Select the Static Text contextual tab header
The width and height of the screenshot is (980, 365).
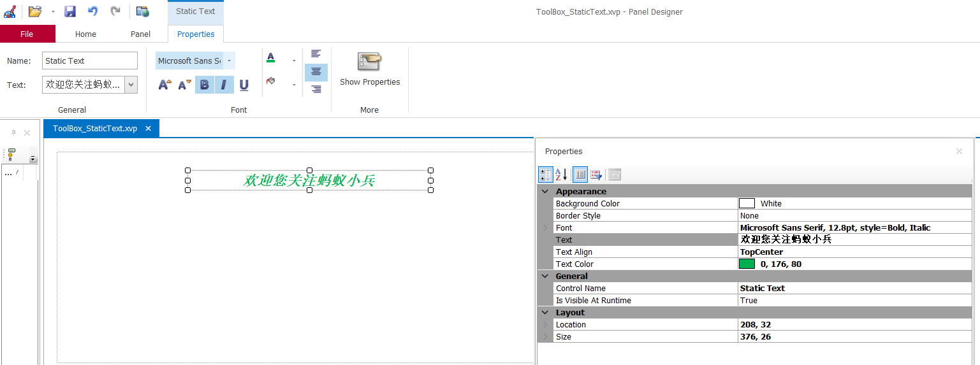(196, 11)
